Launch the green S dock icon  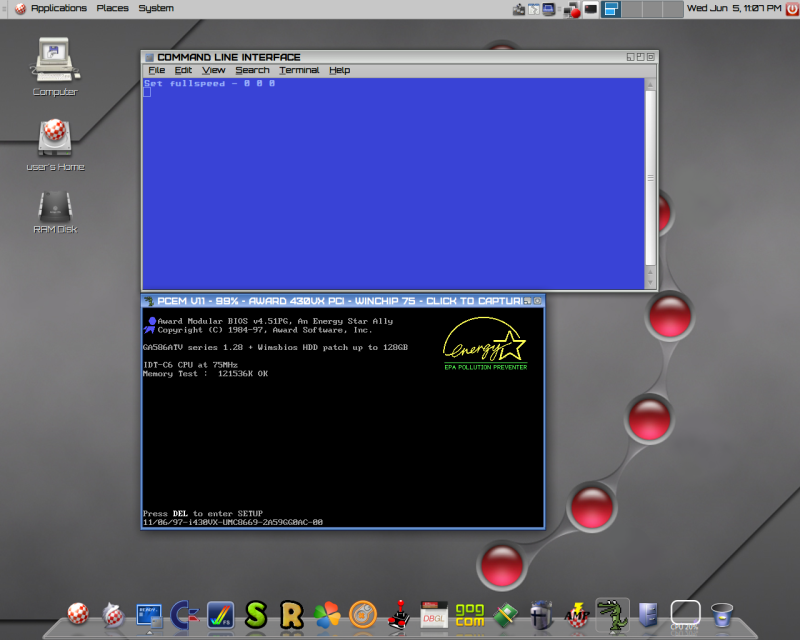click(256, 614)
